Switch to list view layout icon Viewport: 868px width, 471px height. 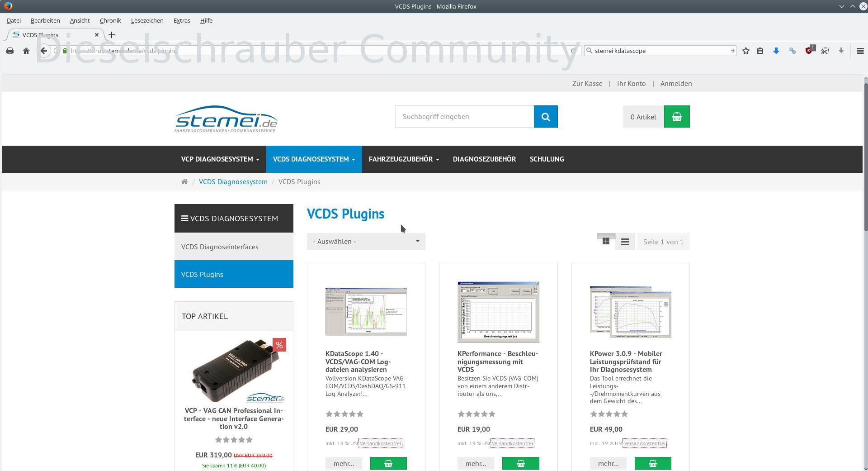[625, 242]
